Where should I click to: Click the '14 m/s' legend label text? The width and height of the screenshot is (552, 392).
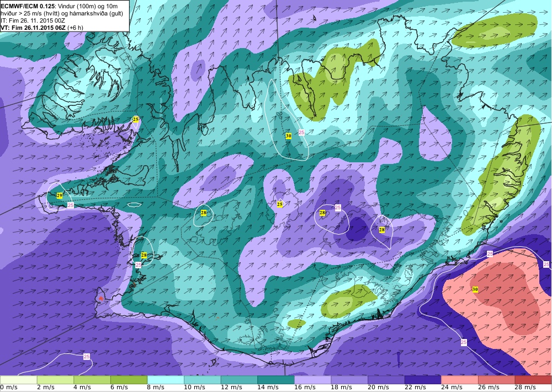268,388
